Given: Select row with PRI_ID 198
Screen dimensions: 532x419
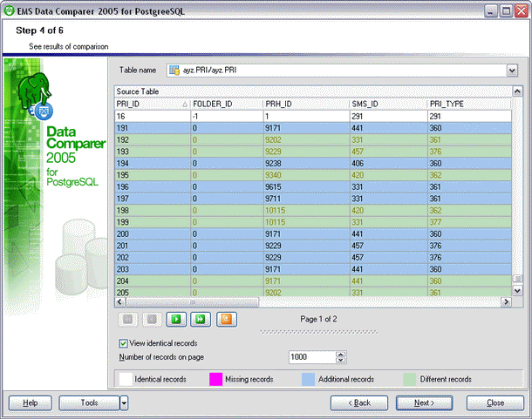Looking at the screenshot, I should tap(313, 211).
